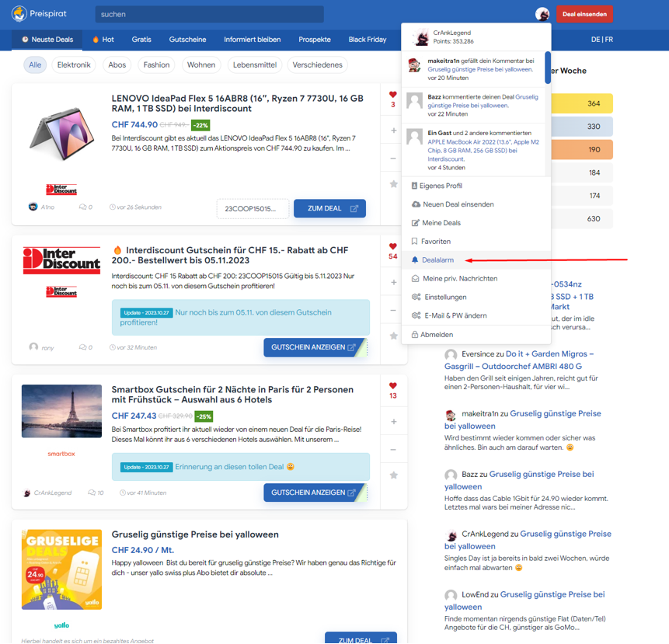Screen dimensions: 669x644
Task: Filter deals by Elektronik
Action: point(74,64)
